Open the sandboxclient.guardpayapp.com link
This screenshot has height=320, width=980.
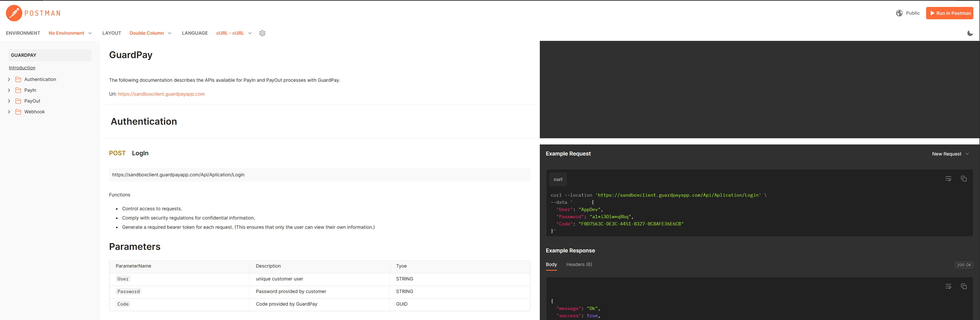(161, 94)
